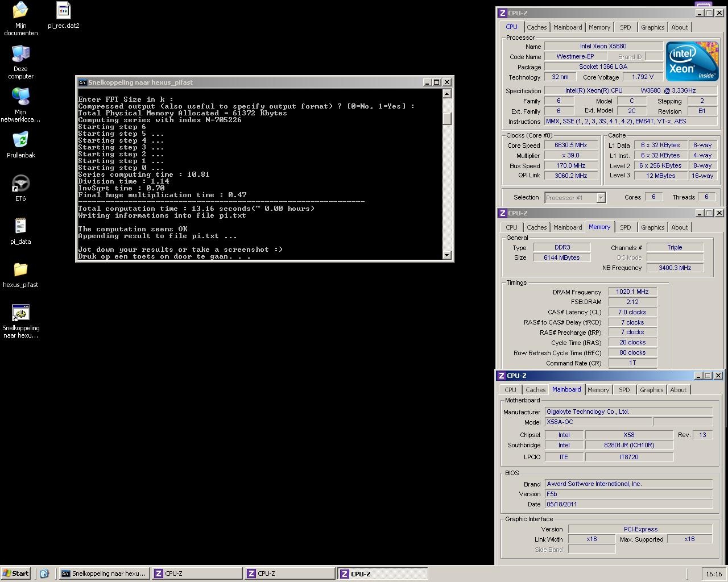The image size is (728, 582).
Task: Click the southbridge value '82801JR (ICH10R)'
Action: pos(629,445)
